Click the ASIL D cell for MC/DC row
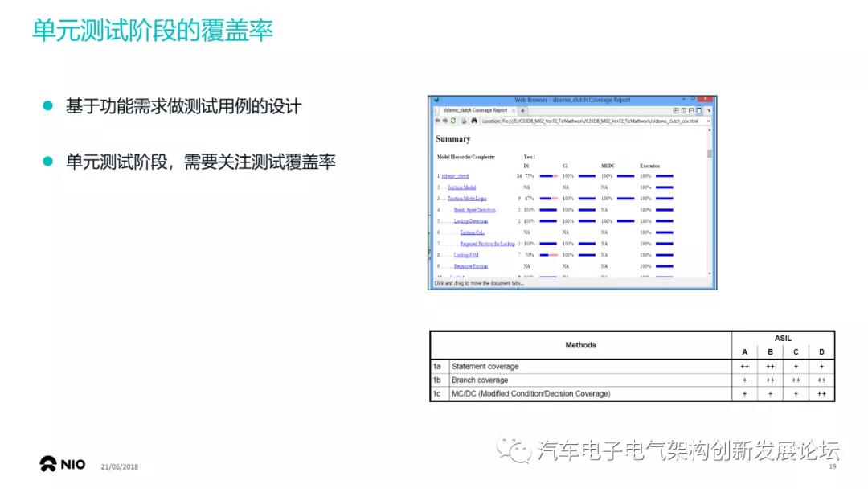868x489 pixels. [821, 394]
